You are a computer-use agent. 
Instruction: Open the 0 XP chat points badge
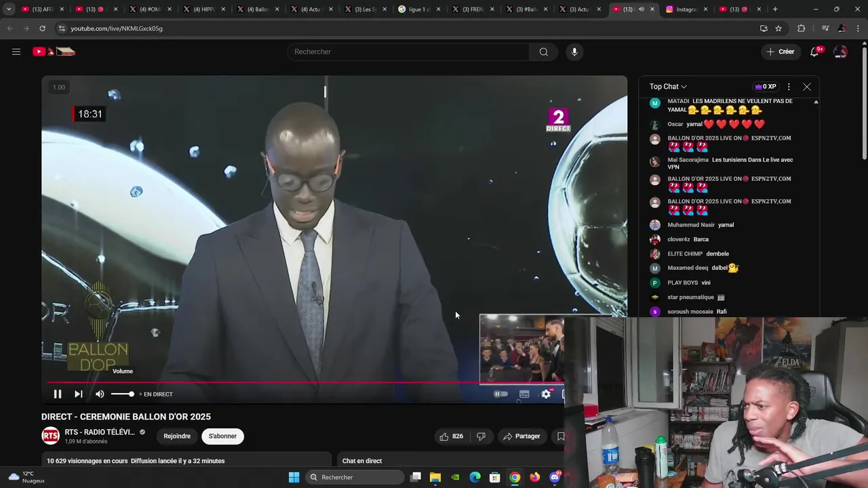tap(766, 87)
